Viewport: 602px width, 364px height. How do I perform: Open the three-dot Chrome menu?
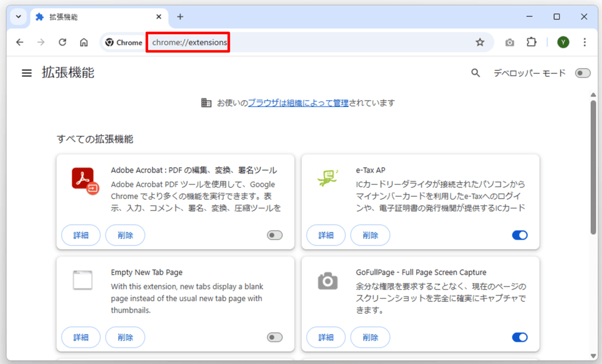[584, 42]
